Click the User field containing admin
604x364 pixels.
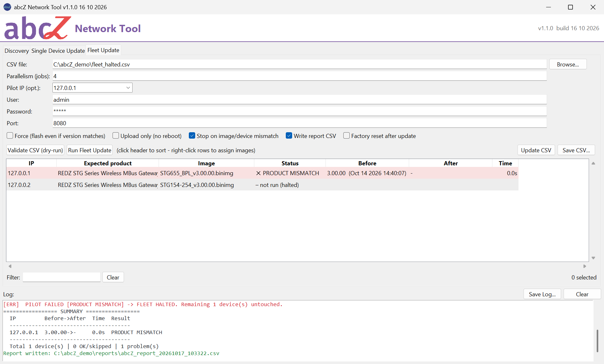[299, 100]
